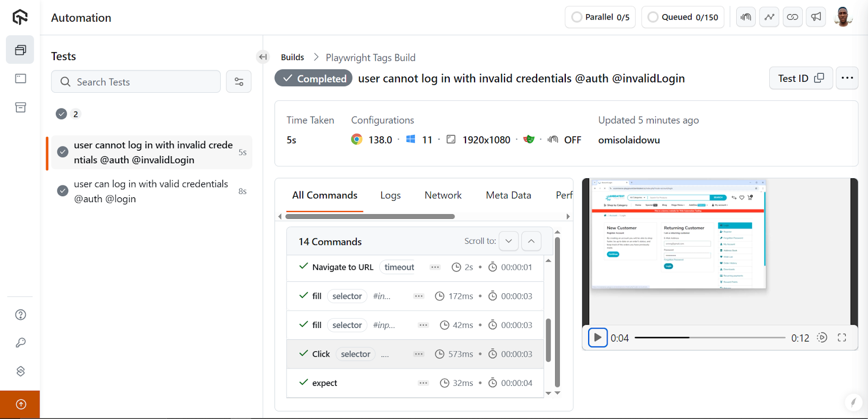Viewport: 868px width, 419px height.
Task: Open the three-dot more options menu
Action: (x=847, y=79)
